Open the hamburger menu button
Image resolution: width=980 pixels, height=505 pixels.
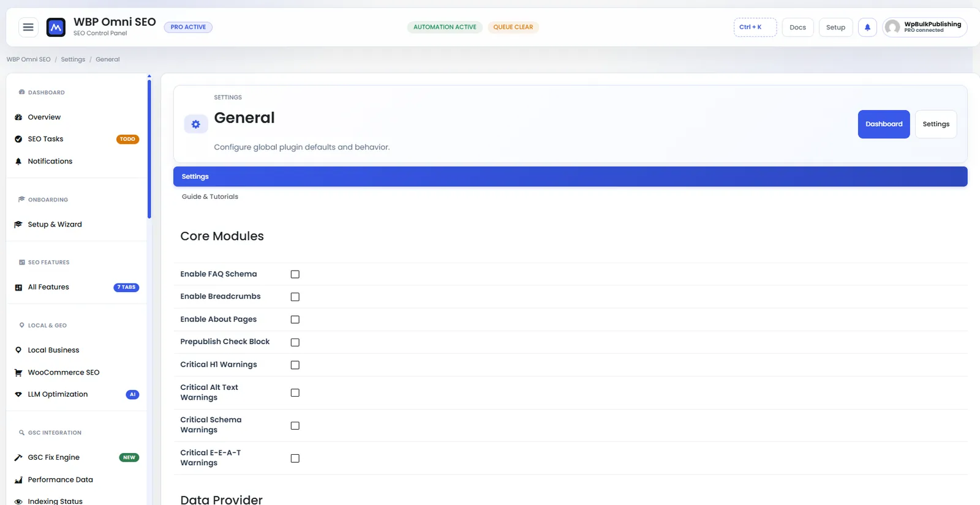click(x=28, y=27)
